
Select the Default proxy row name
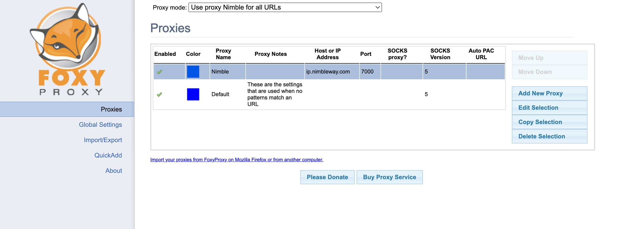click(x=220, y=94)
